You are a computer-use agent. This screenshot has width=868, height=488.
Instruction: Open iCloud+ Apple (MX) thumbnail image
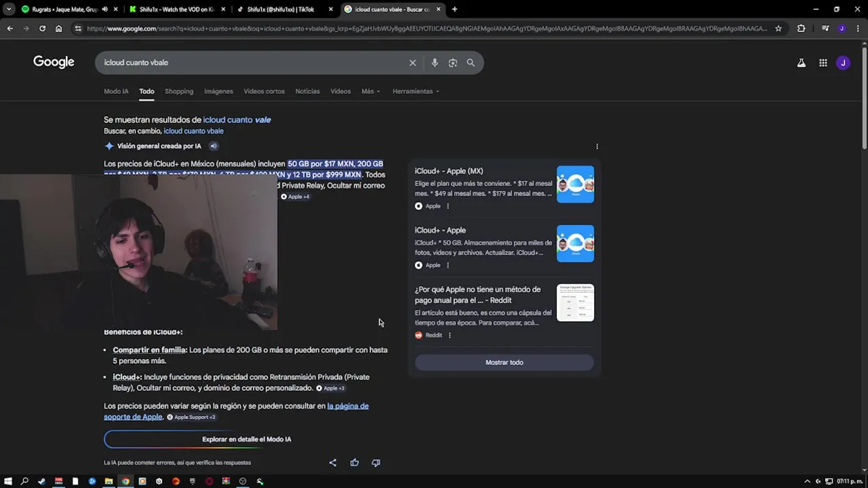click(x=575, y=184)
